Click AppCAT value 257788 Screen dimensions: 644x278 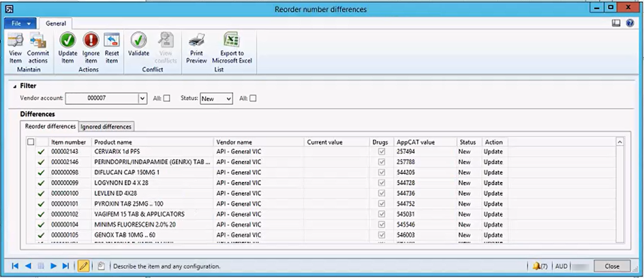(405, 162)
